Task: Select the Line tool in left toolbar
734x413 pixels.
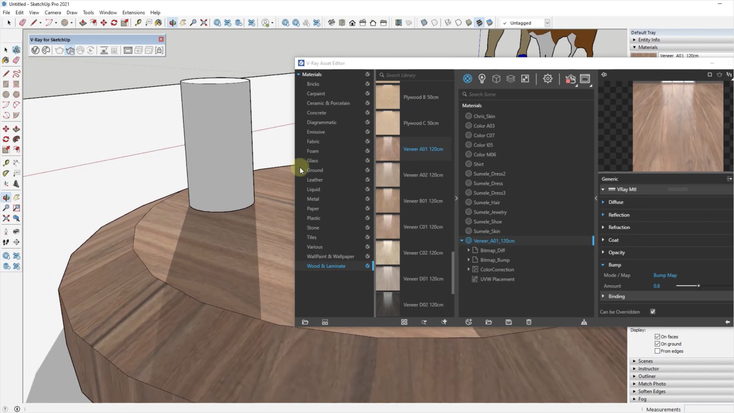Action: 6,74
